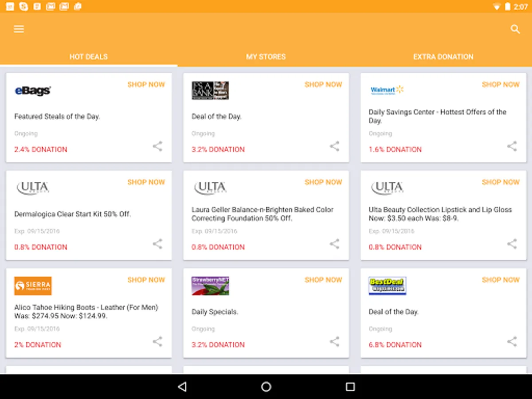Tap Shop Now on Laura Geller Foundation card

coord(324,182)
